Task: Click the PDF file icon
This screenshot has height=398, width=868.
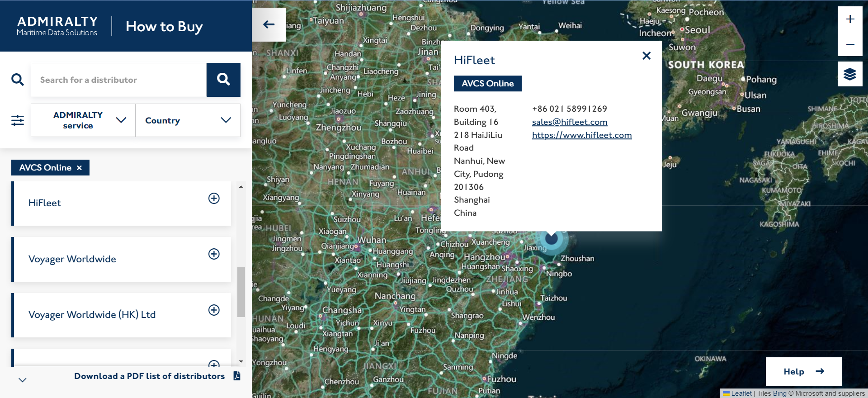Action: (237, 376)
